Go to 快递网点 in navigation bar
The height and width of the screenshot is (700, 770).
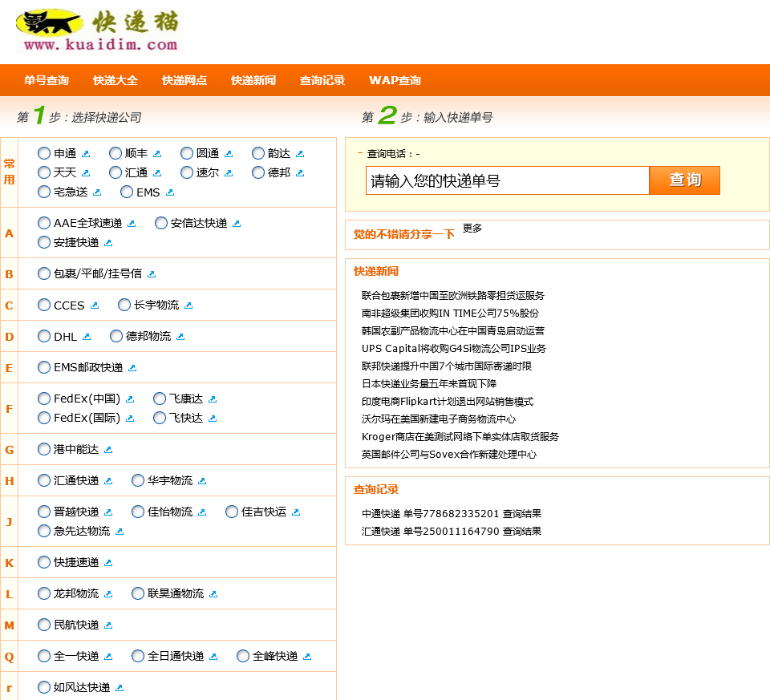coord(184,80)
